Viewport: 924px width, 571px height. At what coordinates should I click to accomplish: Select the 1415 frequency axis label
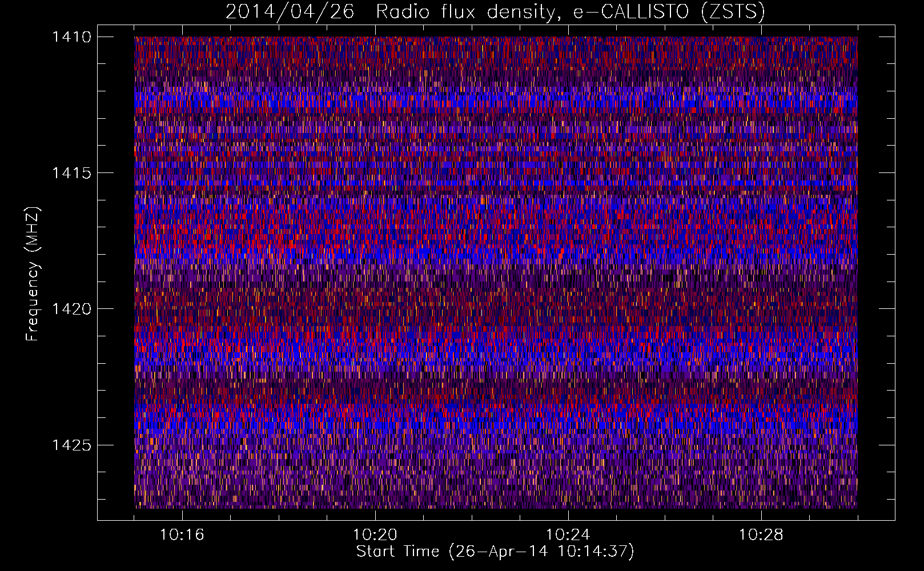(71, 173)
